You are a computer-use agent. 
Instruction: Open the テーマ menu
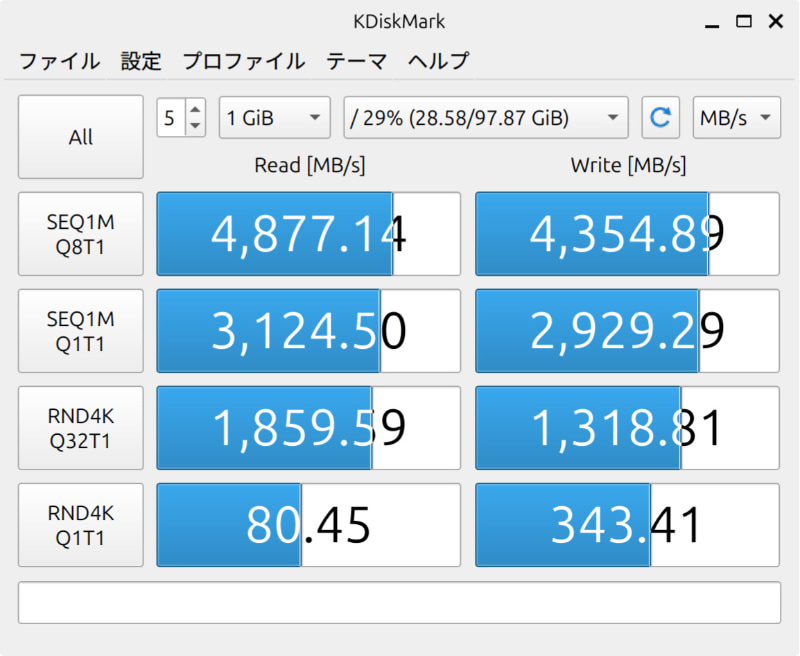point(356,61)
